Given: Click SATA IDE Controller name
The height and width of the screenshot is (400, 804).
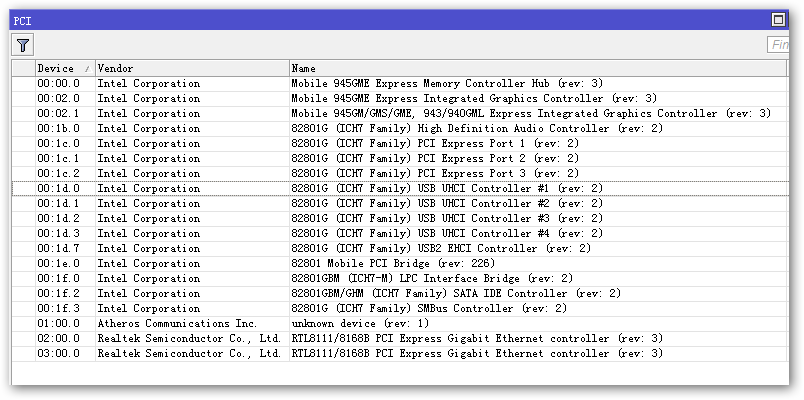Looking at the screenshot, I should (x=456, y=293).
